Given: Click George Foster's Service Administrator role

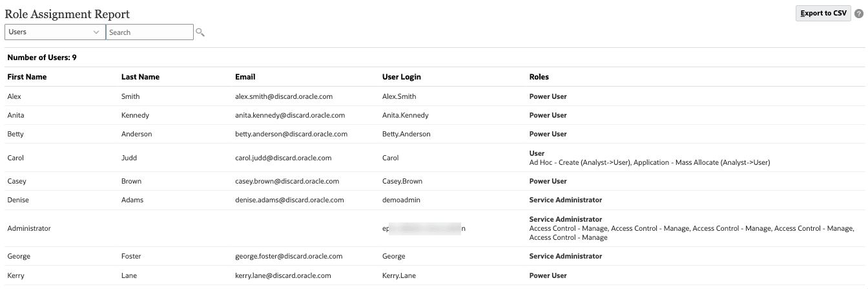Looking at the screenshot, I should point(565,256).
